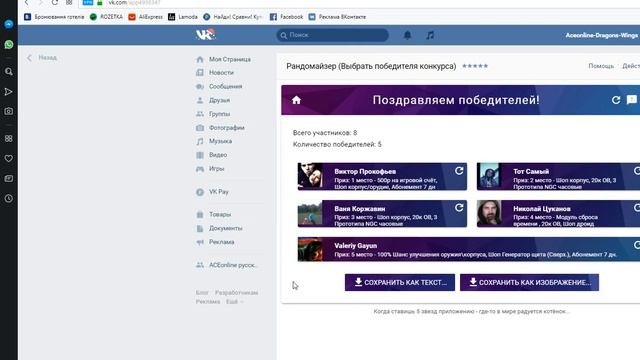640x360 pixels.
Task: Open Тот Самый avatar thumbnail
Action: [x=489, y=176]
